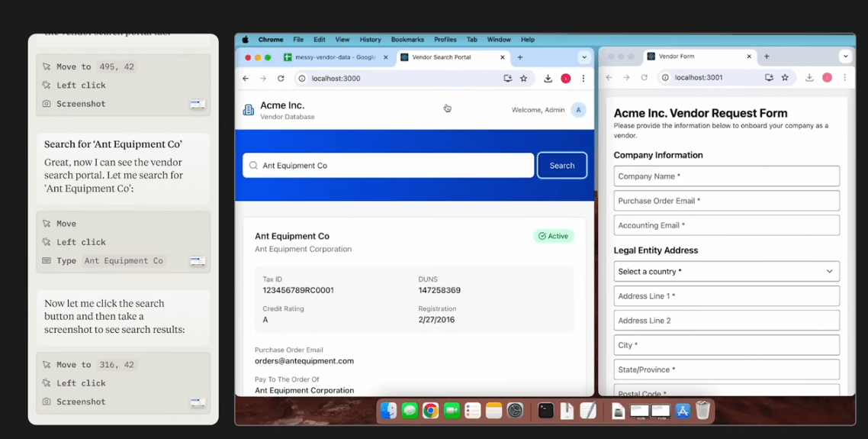Open Chrome three-dot menu in left window

pyautogui.click(x=583, y=79)
